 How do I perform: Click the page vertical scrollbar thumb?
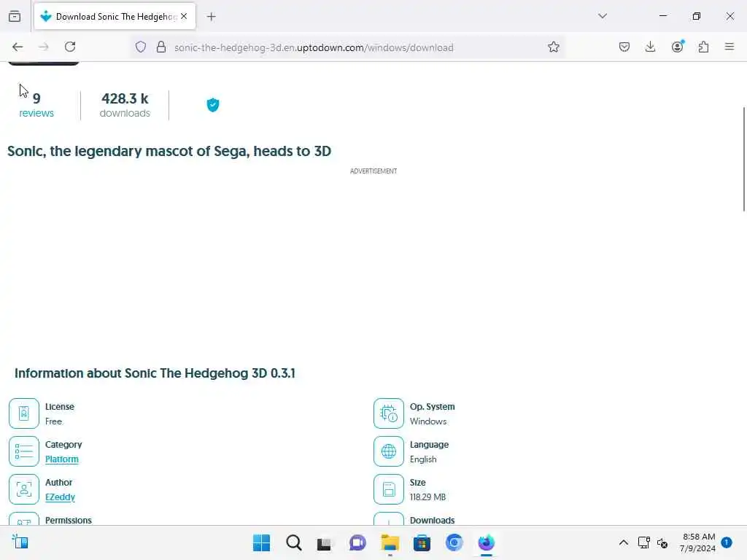743,159
